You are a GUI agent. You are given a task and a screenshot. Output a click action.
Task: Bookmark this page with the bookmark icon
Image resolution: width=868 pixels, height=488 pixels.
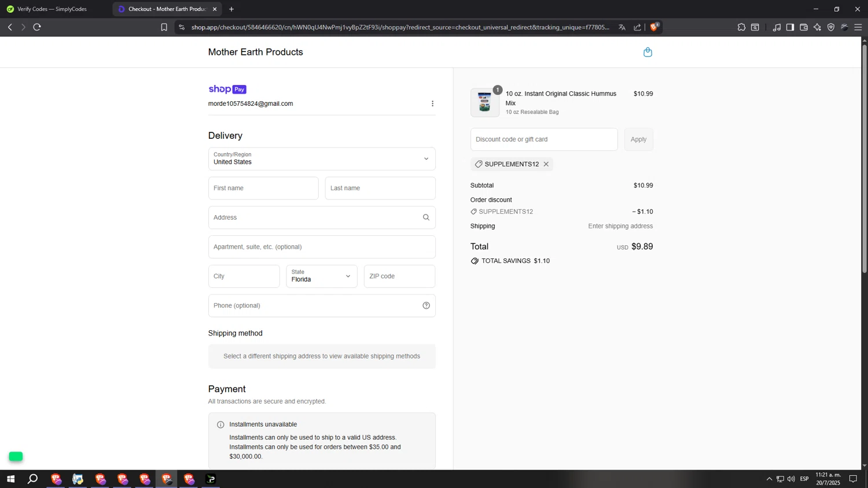(x=164, y=27)
